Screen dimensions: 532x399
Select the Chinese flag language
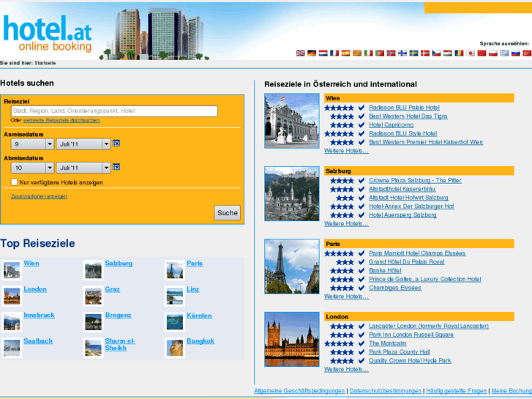(x=482, y=53)
